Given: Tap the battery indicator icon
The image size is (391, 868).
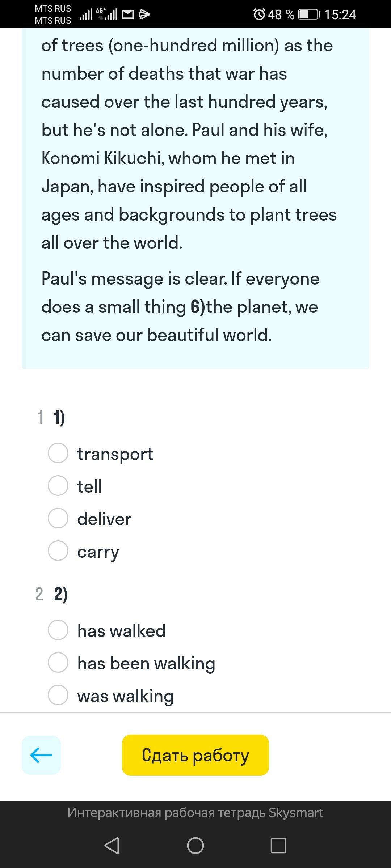Looking at the screenshot, I should (x=309, y=15).
